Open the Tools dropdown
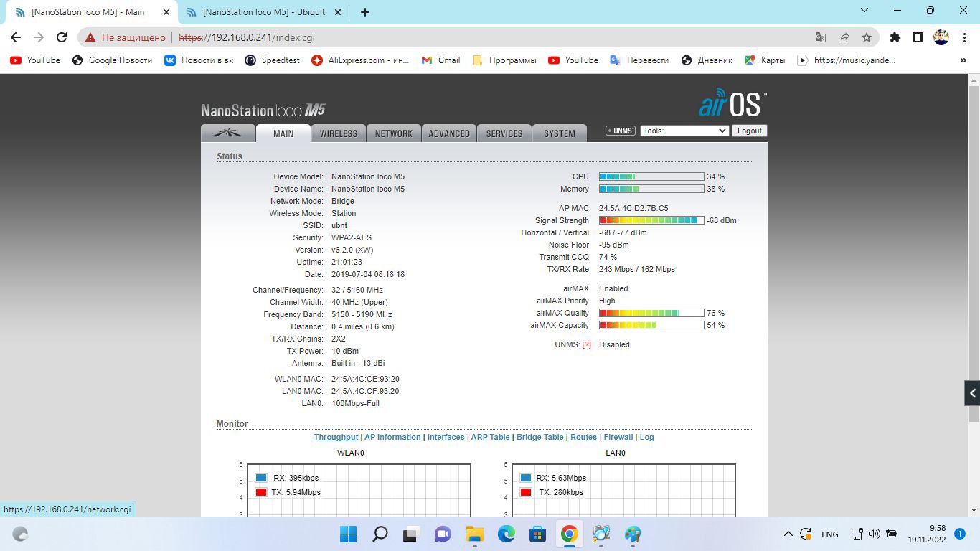This screenshot has height=551, width=980. point(684,131)
